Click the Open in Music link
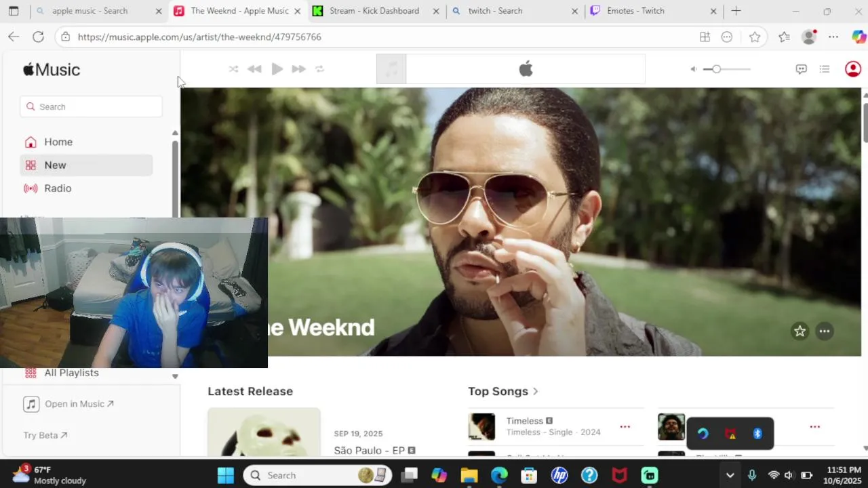868x488 pixels. pos(68,404)
